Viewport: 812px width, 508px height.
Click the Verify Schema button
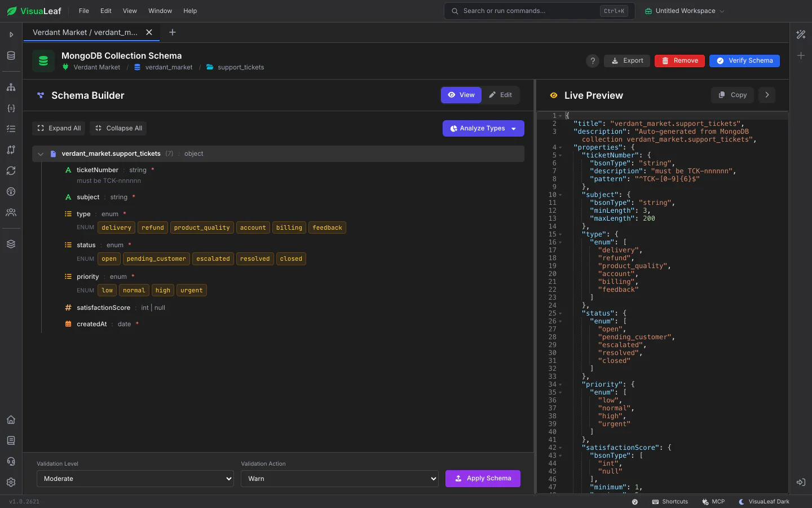[744, 61]
